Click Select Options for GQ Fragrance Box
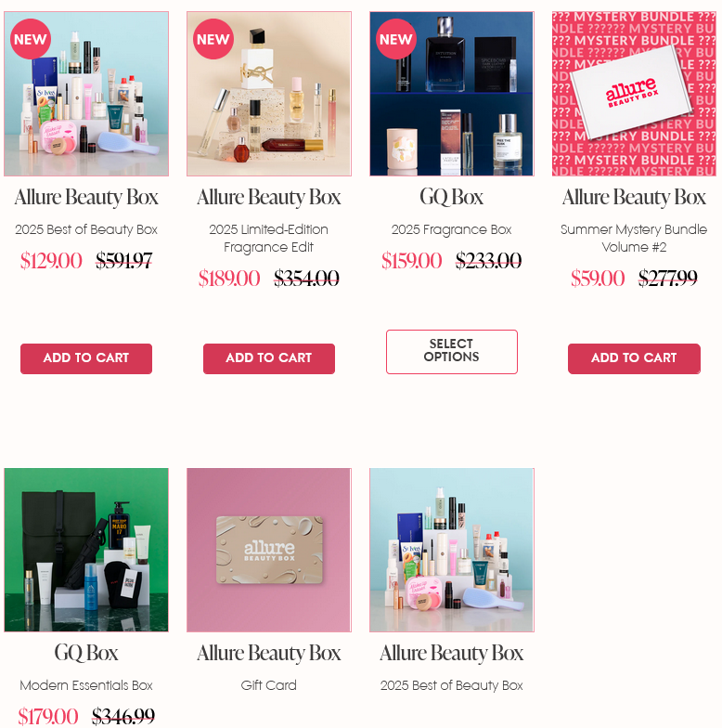 click(451, 351)
